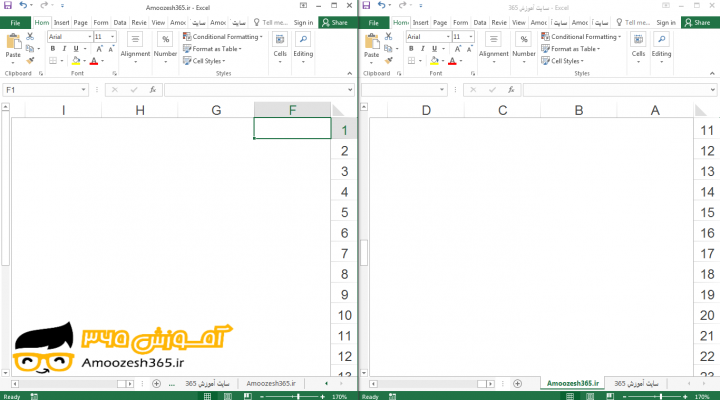Image resolution: width=720 pixels, height=400 pixels.
Task: Open Cells group in right window
Action: pyautogui.click(x=638, y=47)
